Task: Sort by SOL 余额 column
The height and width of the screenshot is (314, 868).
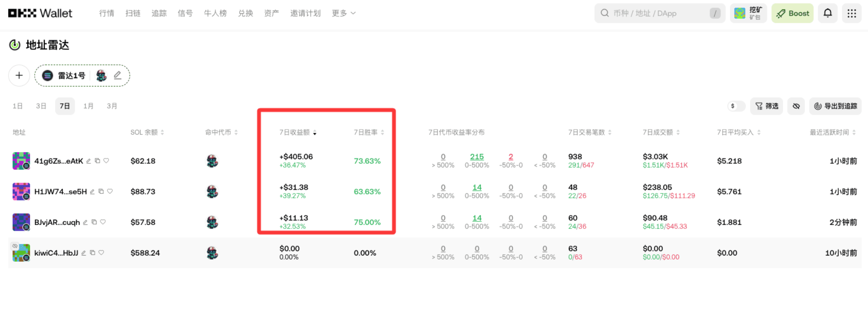Action: 147,132
